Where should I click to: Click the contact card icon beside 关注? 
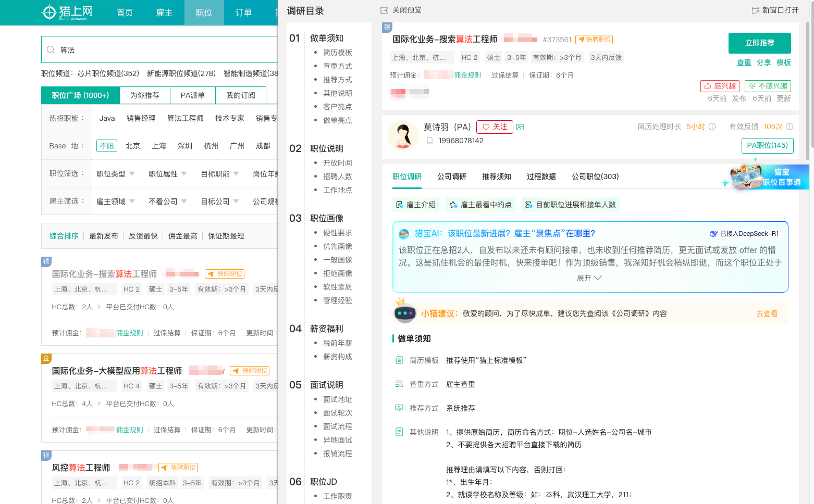[x=520, y=127]
